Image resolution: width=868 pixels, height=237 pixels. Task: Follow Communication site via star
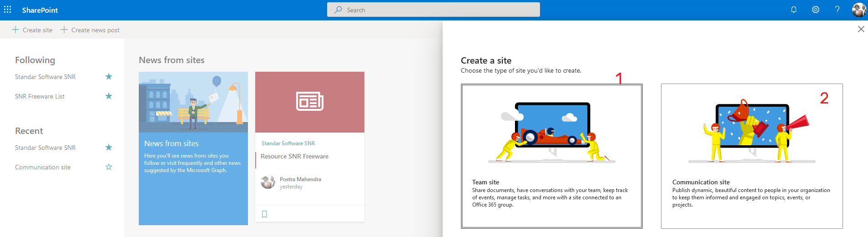click(x=109, y=167)
